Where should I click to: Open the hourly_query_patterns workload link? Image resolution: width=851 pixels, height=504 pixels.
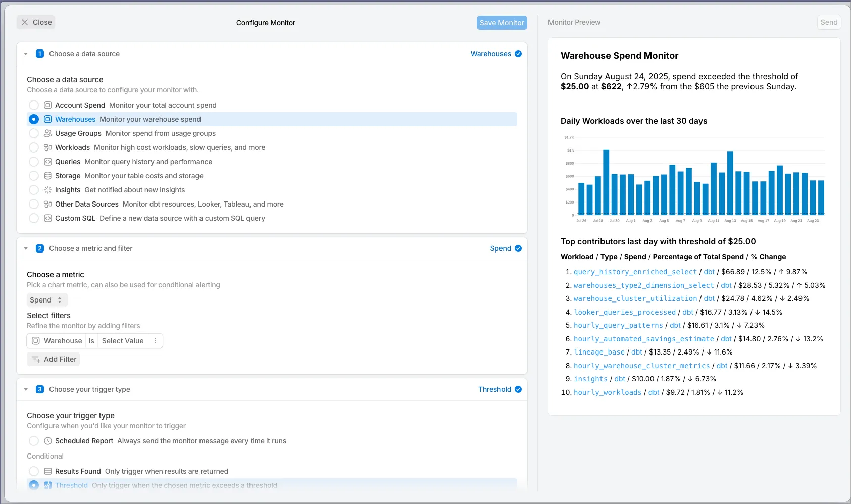coord(618,325)
